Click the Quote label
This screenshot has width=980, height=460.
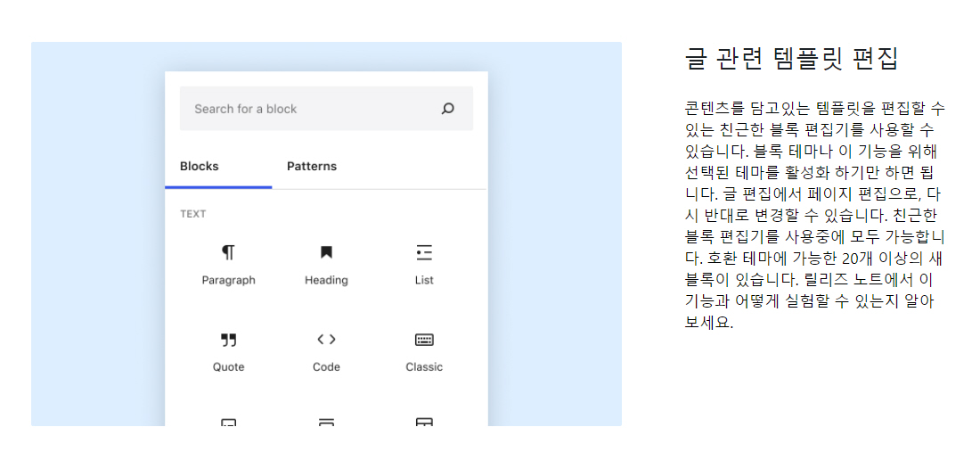pyautogui.click(x=228, y=367)
